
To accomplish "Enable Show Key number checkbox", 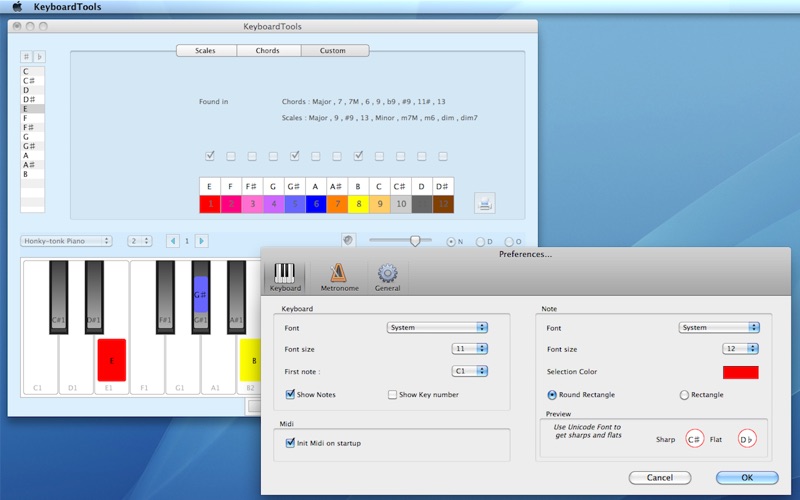I will click(x=392, y=394).
